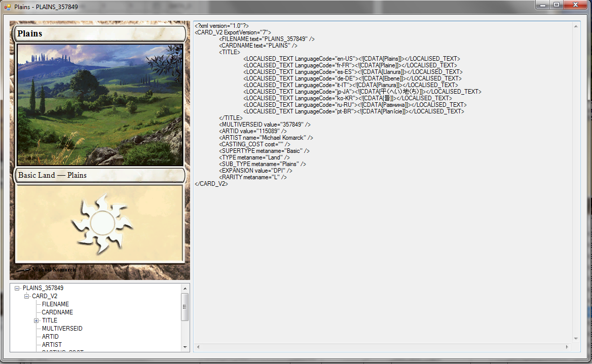Image resolution: width=592 pixels, height=364 pixels.
Task: Click the CASTING_COST XML line
Action: coord(254,144)
